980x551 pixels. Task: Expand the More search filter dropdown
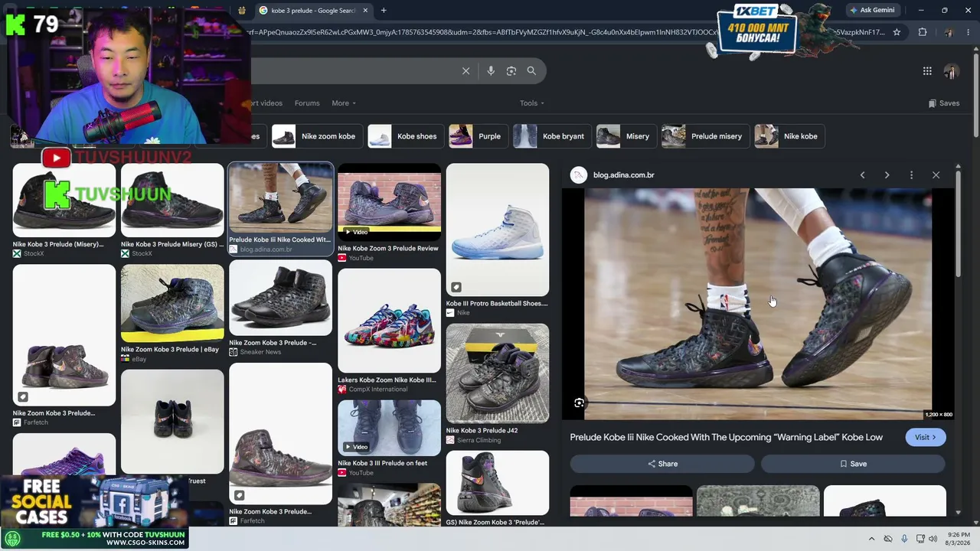tap(344, 103)
